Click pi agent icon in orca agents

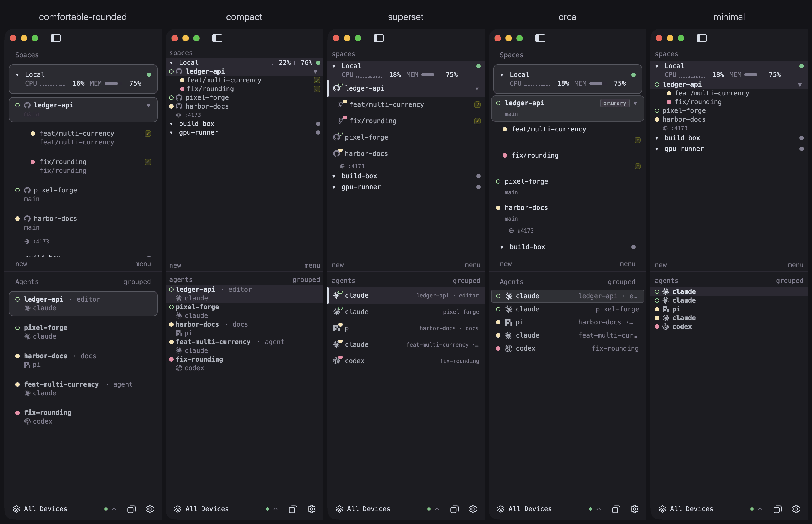click(x=508, y=322)
